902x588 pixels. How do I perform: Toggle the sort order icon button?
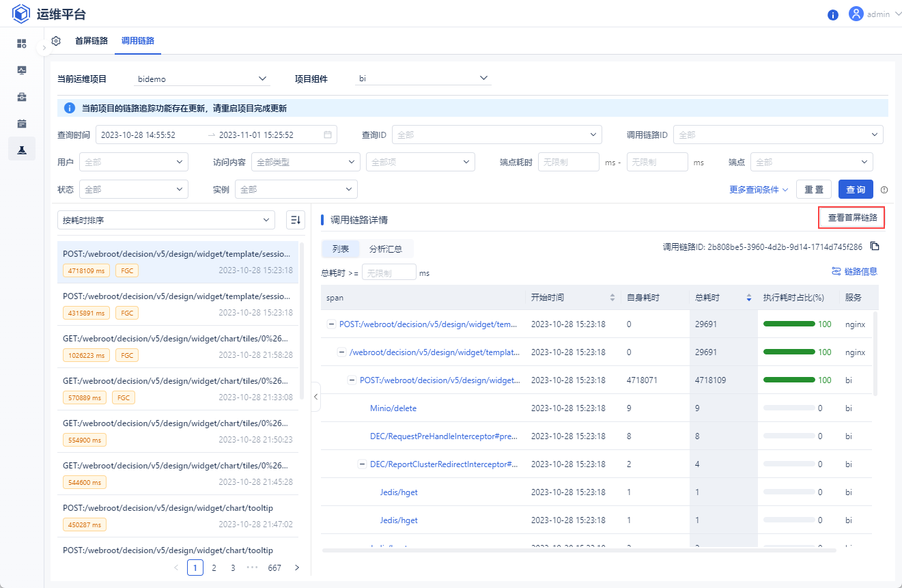[295, 220]
